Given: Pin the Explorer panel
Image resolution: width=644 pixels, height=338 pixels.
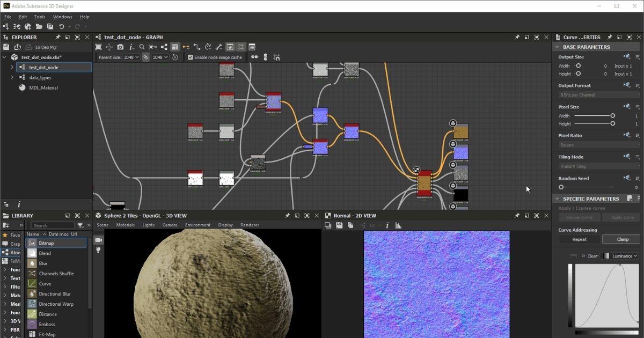Looking at the screenshot, I should tap(57, 38).
